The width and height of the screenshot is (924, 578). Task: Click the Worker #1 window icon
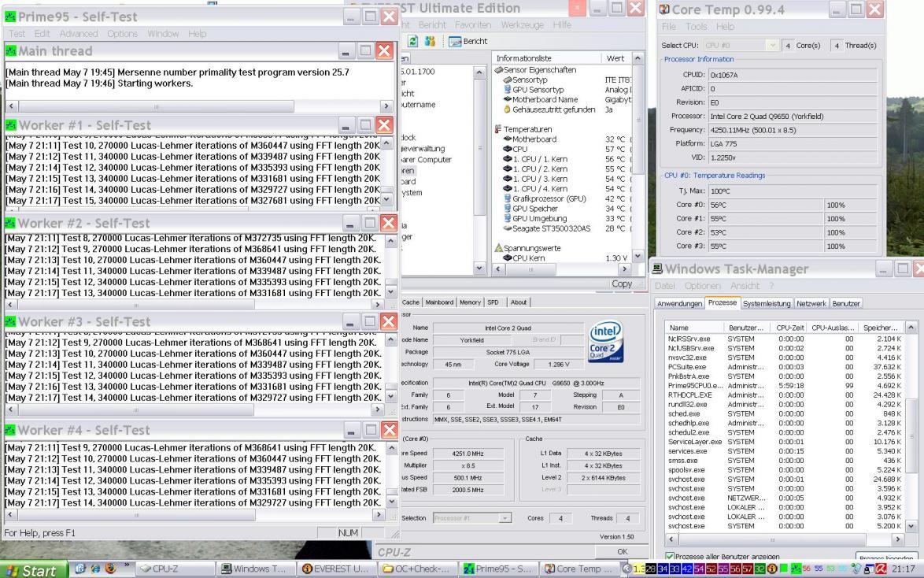click(10, 125)
